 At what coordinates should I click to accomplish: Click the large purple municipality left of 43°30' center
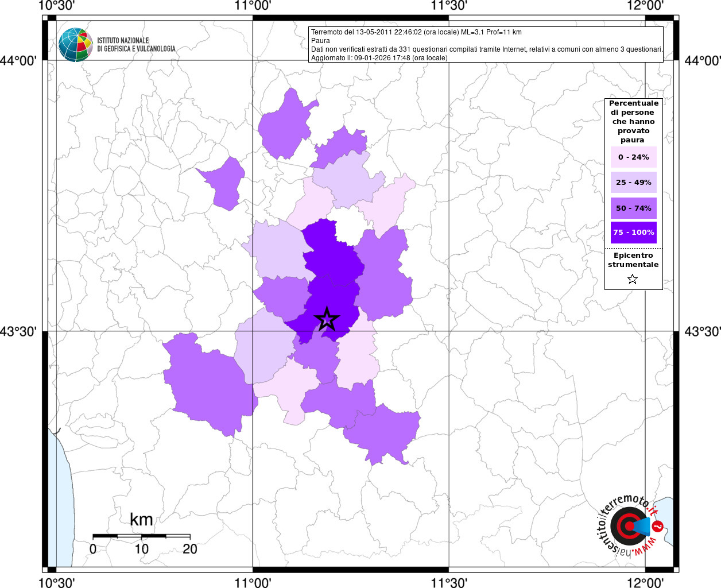(210, 385)
